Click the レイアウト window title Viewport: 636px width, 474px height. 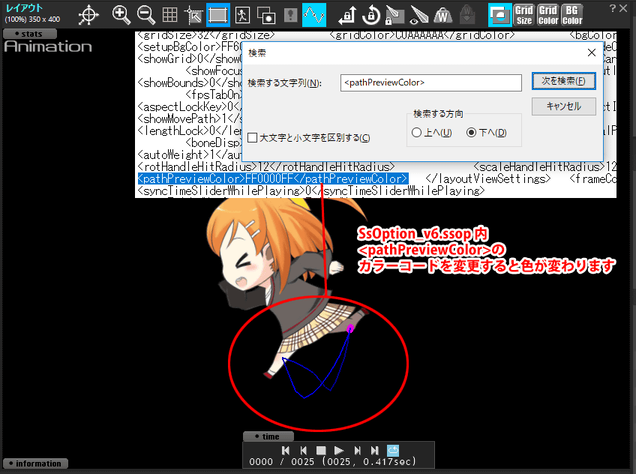click(24, 8)
